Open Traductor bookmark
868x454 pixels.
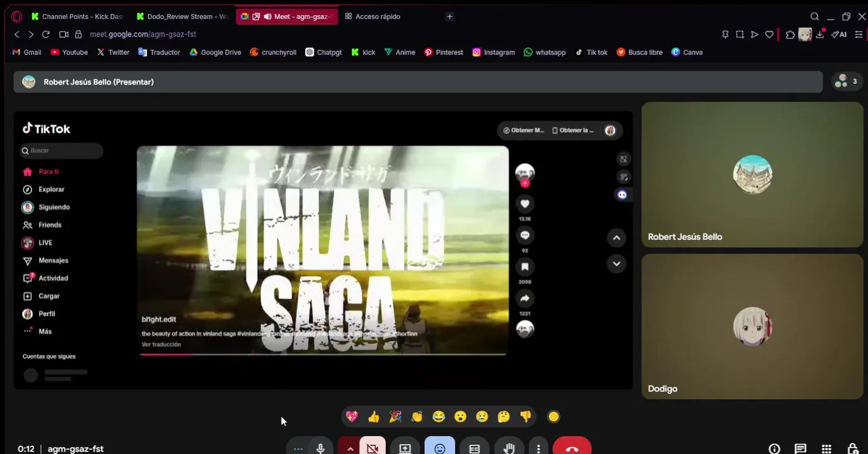pos(159,52)
